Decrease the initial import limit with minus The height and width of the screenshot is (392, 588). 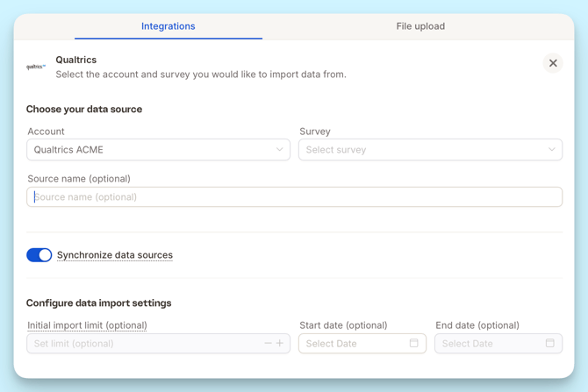coord(268,343)
